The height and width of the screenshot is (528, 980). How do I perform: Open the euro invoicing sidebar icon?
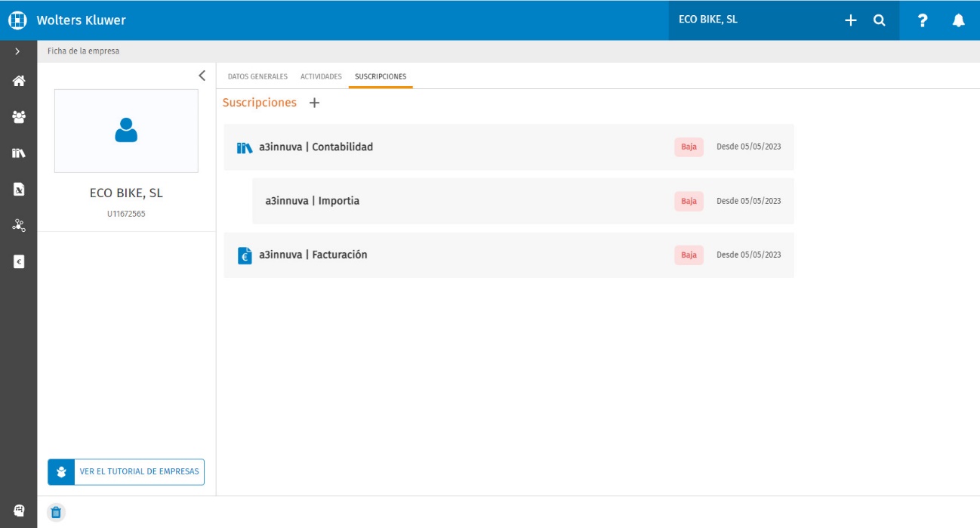tap(19, 261)
